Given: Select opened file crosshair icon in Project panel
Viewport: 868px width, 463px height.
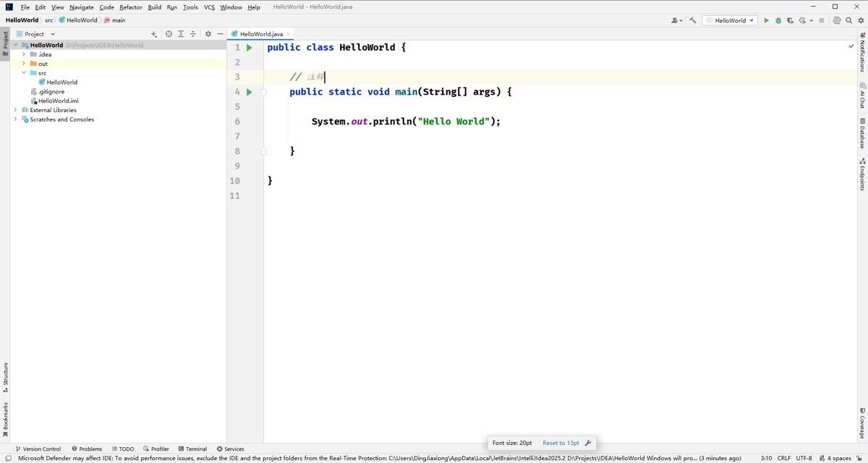Looking at the screenshot, I should pos(169,34).
